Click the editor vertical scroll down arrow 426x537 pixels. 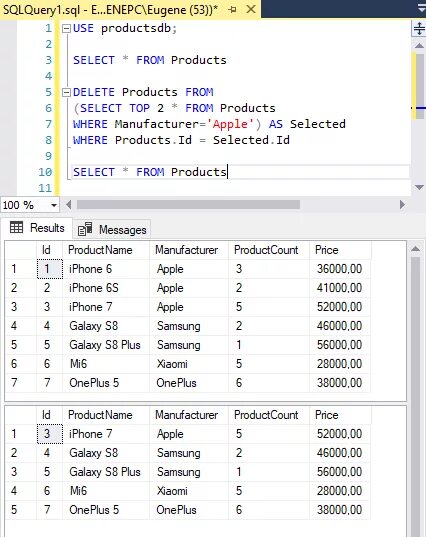click(x=419, y=187)
